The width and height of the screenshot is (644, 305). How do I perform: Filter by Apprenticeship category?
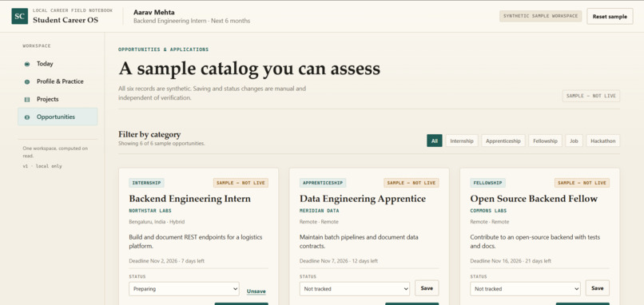click(503, 141)
